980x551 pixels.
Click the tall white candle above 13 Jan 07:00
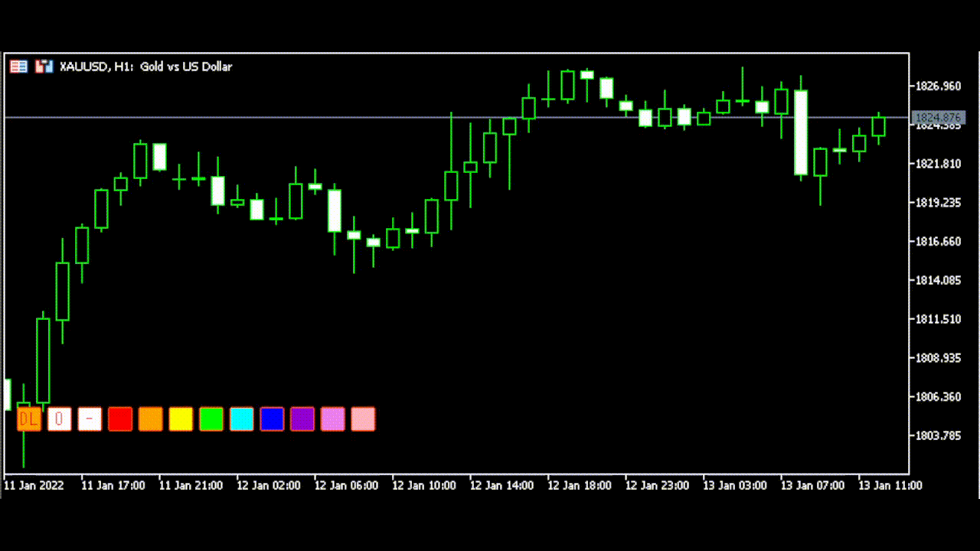pyautogui.click(x=801, y=132)
